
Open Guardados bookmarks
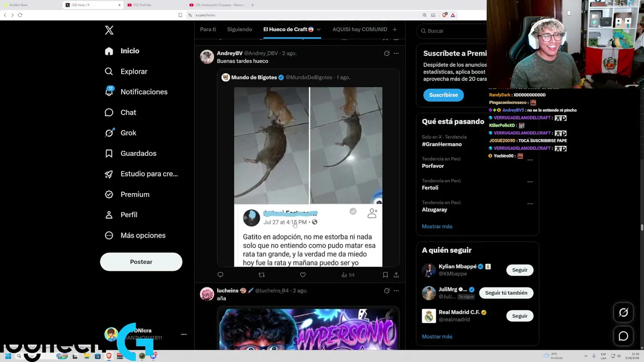(x=130, y=153)
